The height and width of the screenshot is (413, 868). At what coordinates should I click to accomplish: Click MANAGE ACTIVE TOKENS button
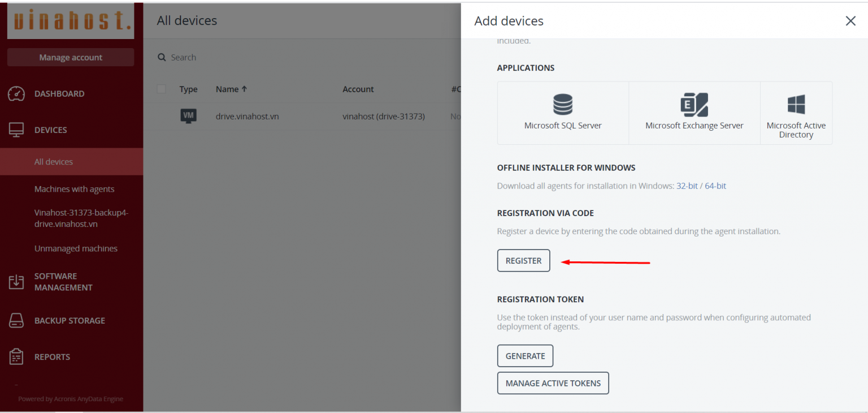click(x=553, y=383)
